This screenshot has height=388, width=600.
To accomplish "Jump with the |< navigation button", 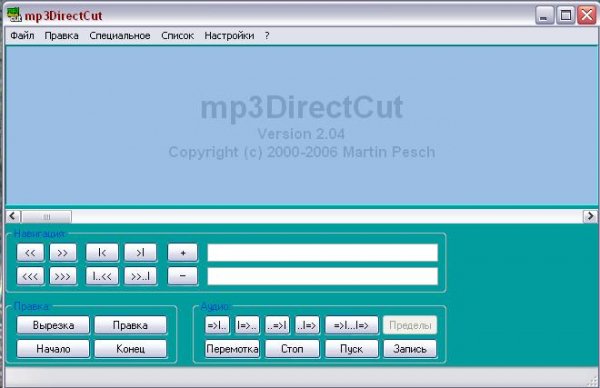I will coord(102,253).
